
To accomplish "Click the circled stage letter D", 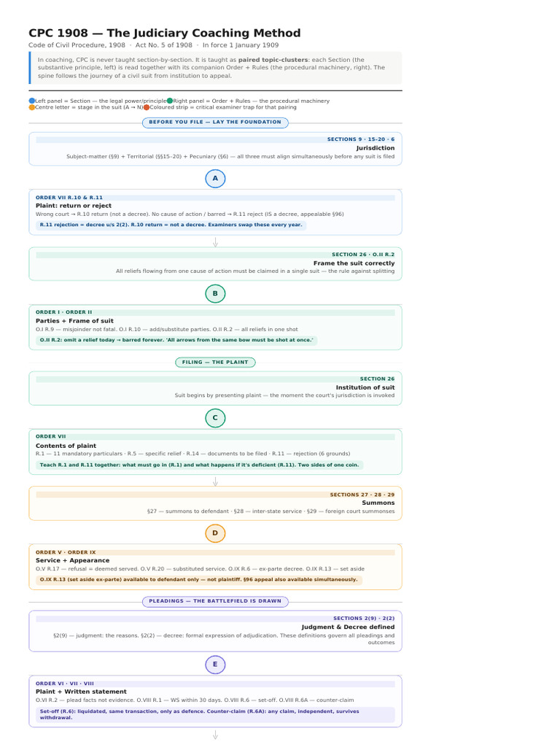I will click(x=215, y=533).
